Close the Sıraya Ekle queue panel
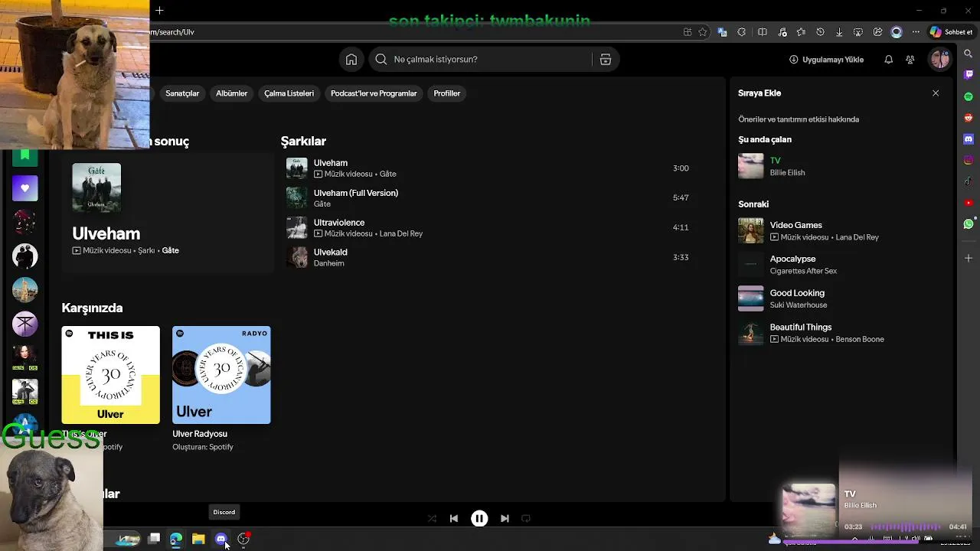The height and width of the screenshot is (551, 980). (x=936, y=93)
